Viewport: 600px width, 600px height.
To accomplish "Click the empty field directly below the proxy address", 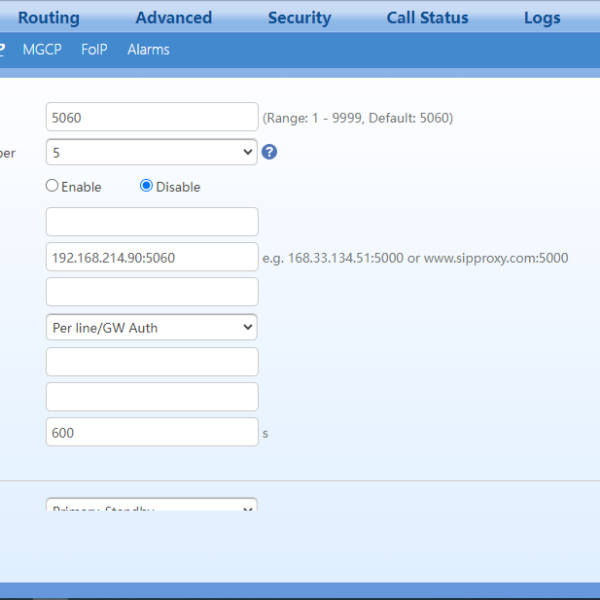I will (152, 292).
